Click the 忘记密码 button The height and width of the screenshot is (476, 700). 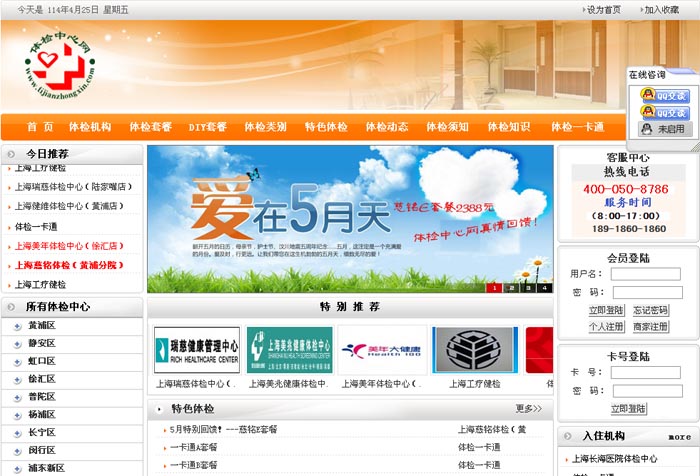tap(650, 310)
